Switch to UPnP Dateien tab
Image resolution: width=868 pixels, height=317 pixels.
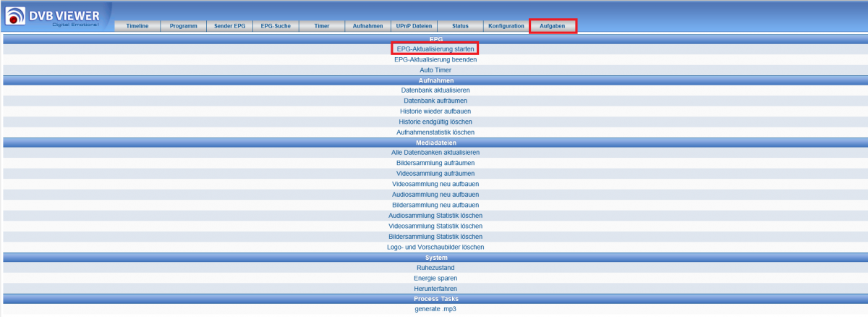coord(414,26)
